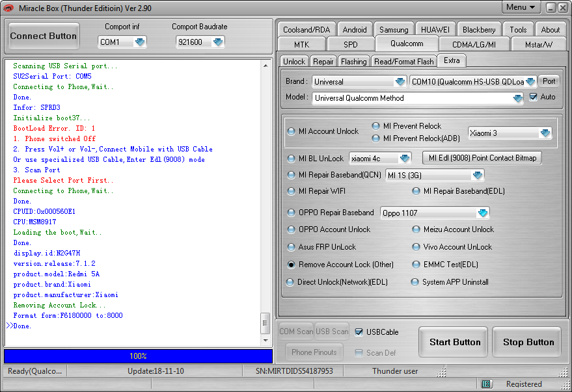The height and width of the screenshot is (392, 572).
Task: Select OPPO Account Unlock radio option
Action: tap(291, 229)
